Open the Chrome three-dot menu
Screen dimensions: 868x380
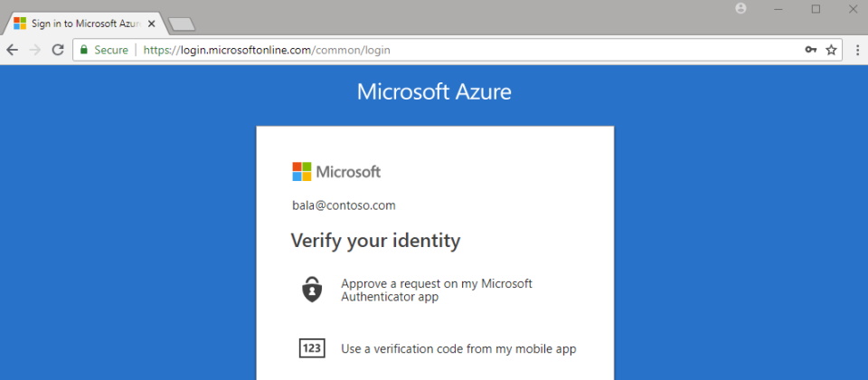click(857, 51)
